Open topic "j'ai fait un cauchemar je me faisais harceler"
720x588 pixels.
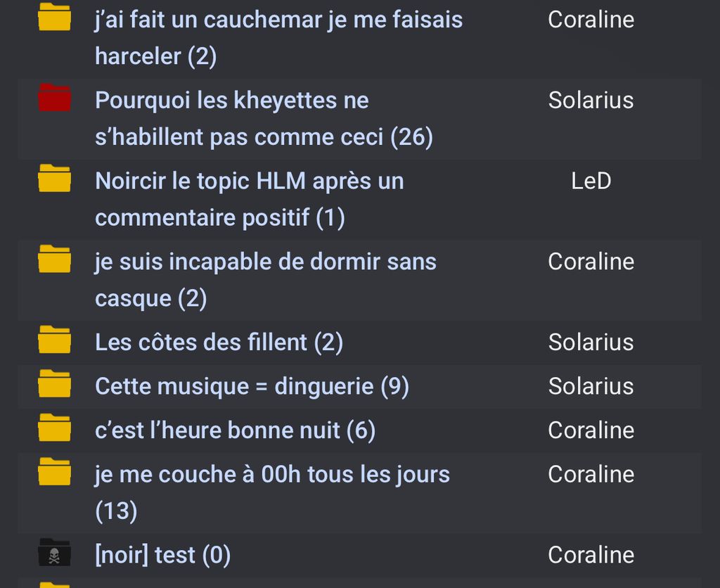(278, 20)
